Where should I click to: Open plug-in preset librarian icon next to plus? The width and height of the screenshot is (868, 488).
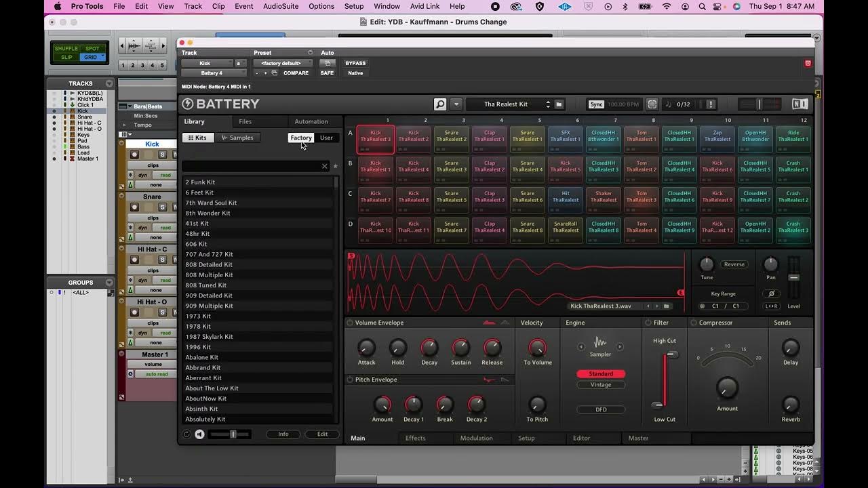[x=275, y=73]
